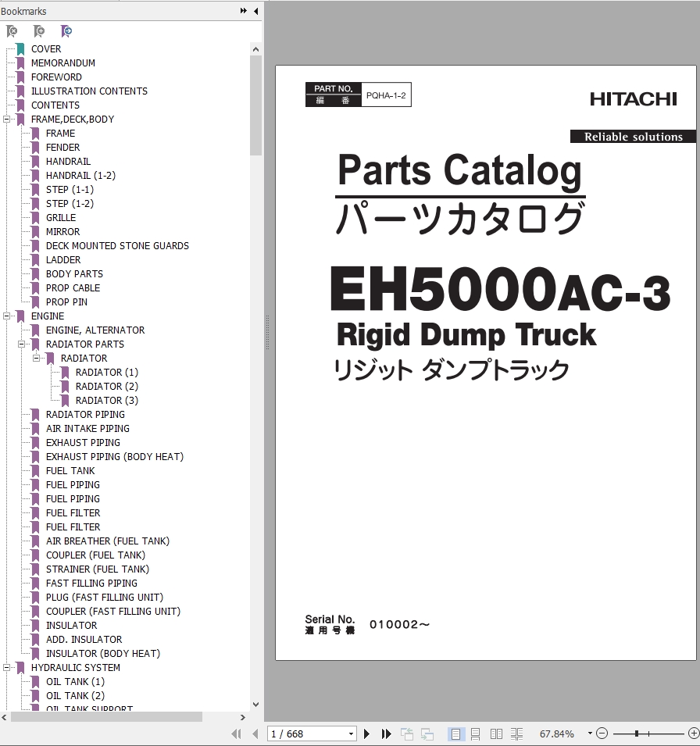Click the bookmarks horizontal scrollbar left arrow
This screenshot has width=700, height=746.
[4, 717]
